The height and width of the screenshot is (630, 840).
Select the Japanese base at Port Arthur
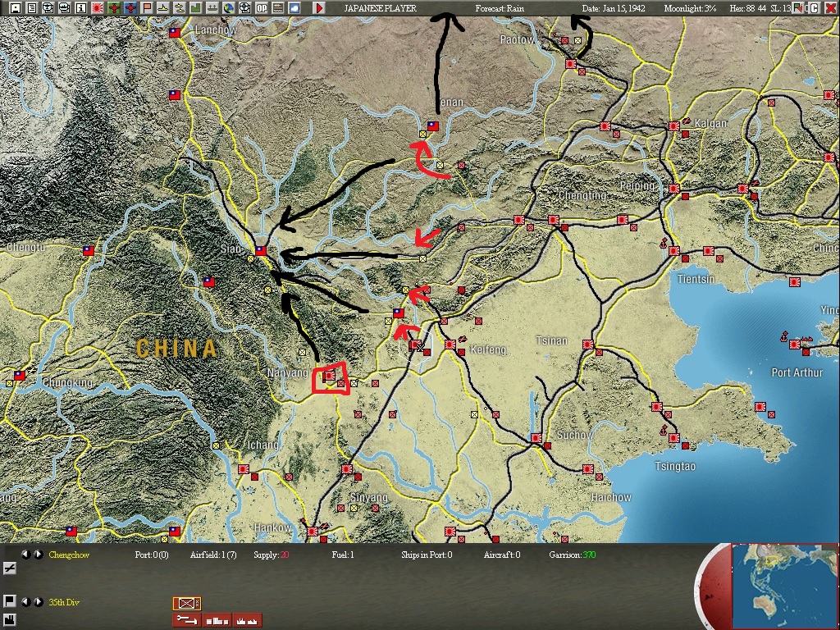coord(794,345)
